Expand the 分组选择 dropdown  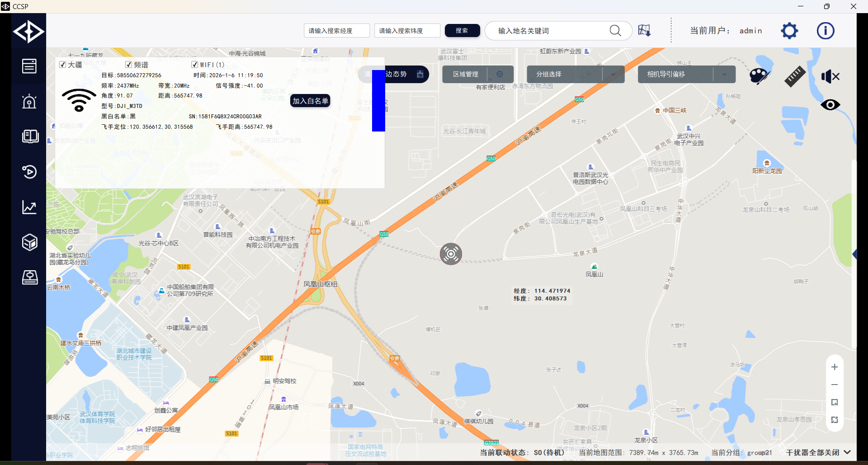click(x=613, y=74)
